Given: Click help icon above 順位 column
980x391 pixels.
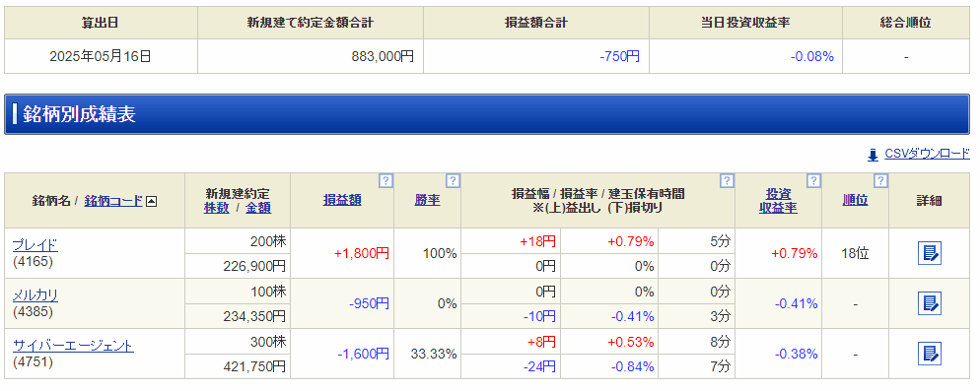Looking at the screenshot, I should click(x=880, y=181).
